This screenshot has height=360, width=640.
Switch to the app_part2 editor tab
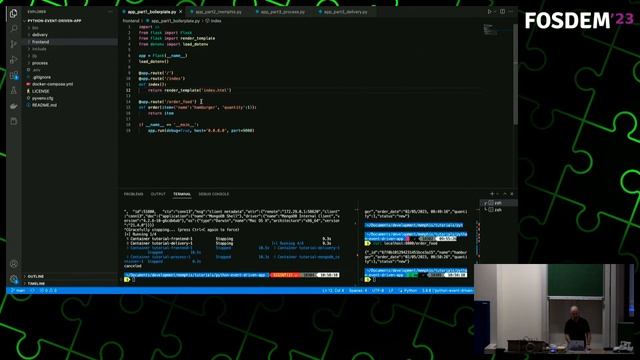click(218, 12)
